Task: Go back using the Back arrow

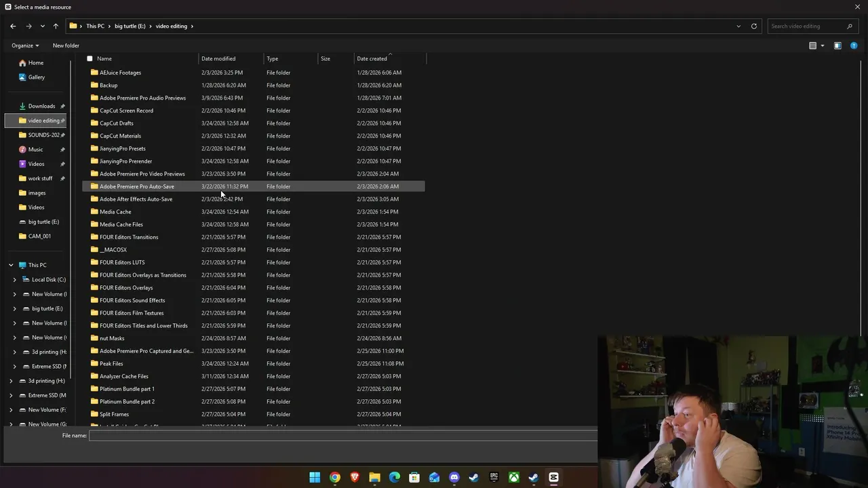Action: click(x=13, y=26)
